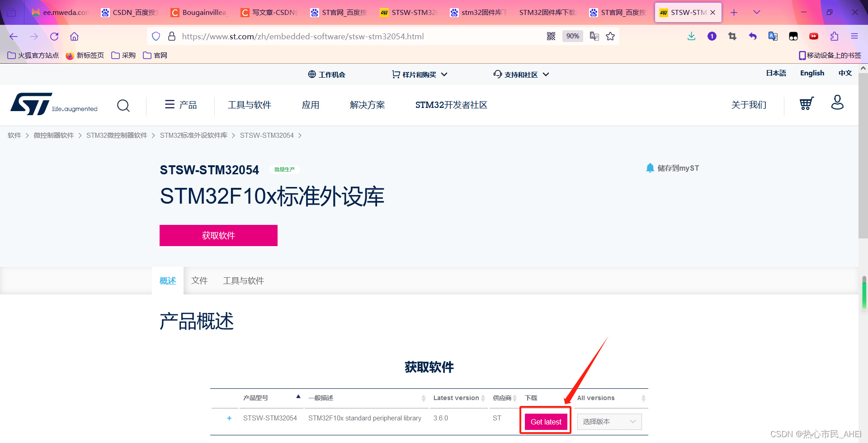Expand the 样片和购买 menu

pos(420,75)
